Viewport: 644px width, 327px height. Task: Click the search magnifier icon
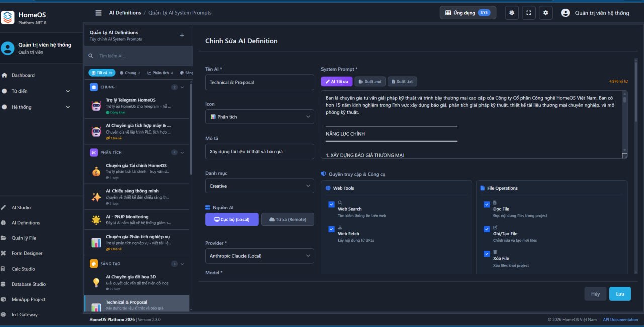[91, 56]
